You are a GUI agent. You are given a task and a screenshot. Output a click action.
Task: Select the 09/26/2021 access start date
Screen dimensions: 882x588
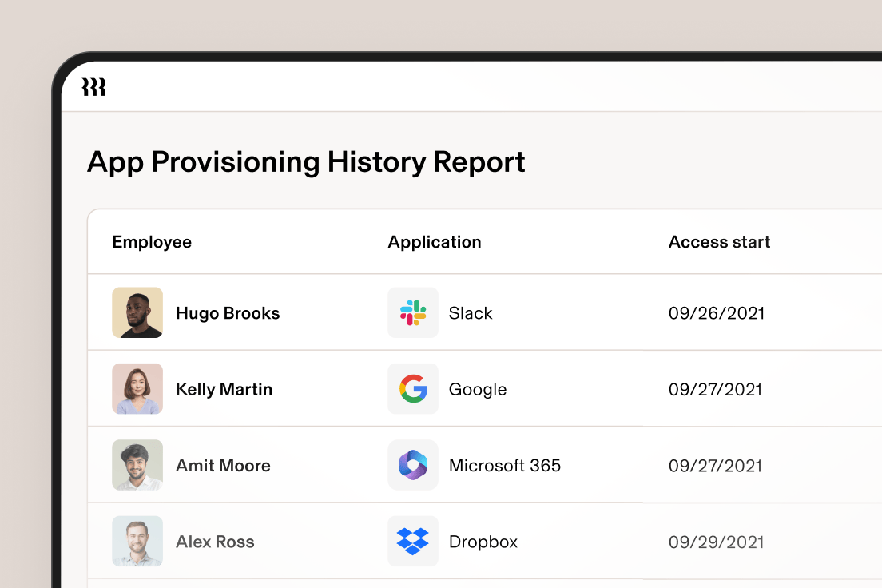pyautogui.click(x=717, y=312)
